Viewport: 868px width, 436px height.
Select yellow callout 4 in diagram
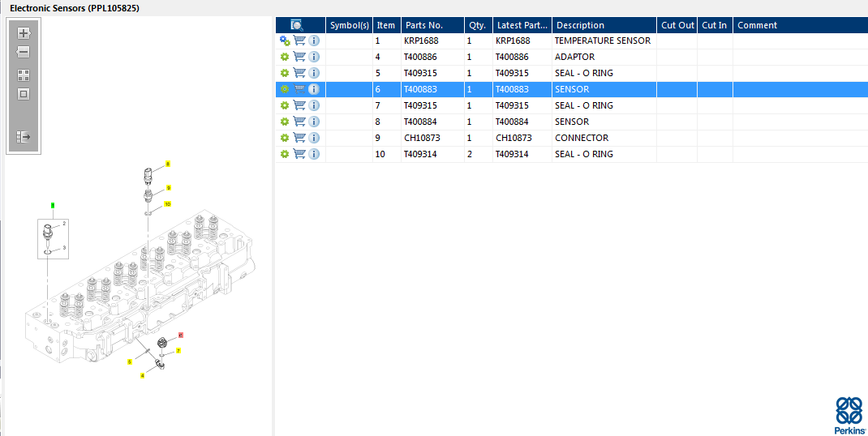[x=142, y=376]
